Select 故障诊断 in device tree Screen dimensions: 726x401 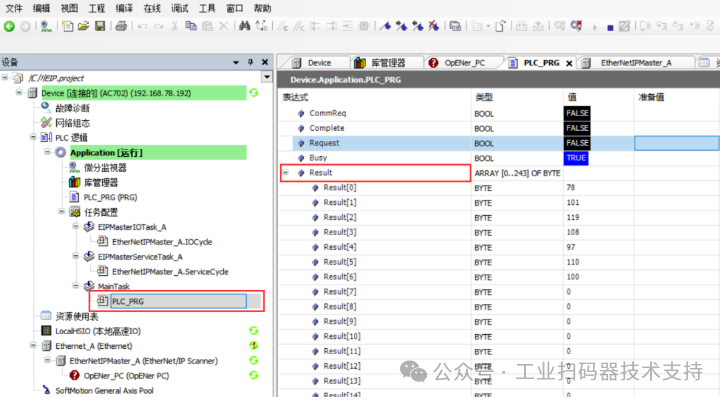[x=72, y=108]
